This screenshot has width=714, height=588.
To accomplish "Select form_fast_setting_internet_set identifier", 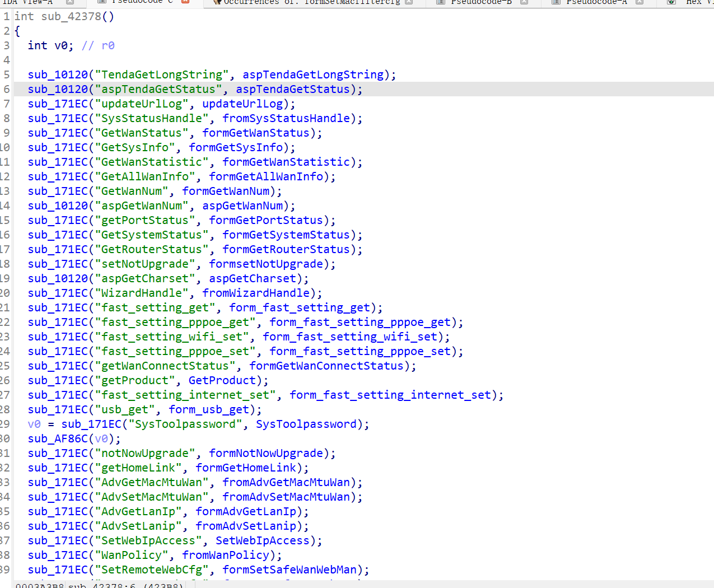I will coord(390,395).
